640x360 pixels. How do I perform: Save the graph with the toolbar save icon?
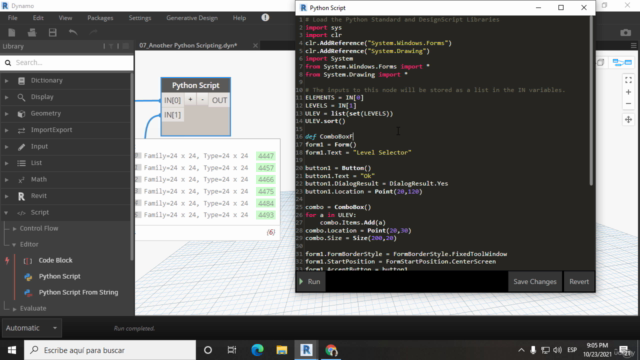click(53, 33)
